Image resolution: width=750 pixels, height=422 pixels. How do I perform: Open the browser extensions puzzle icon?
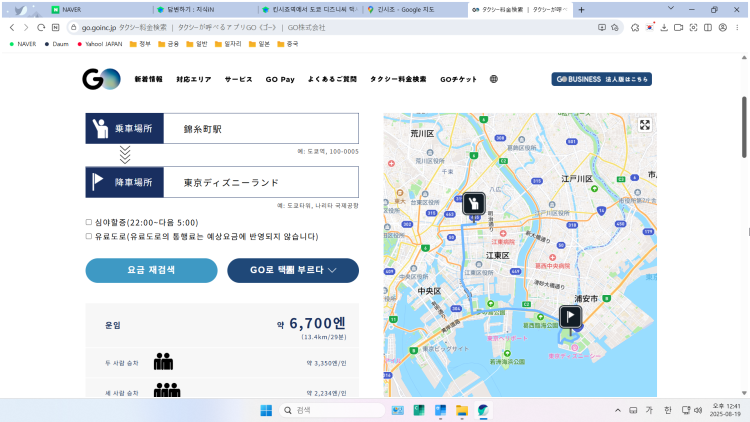tap(635, 27)
